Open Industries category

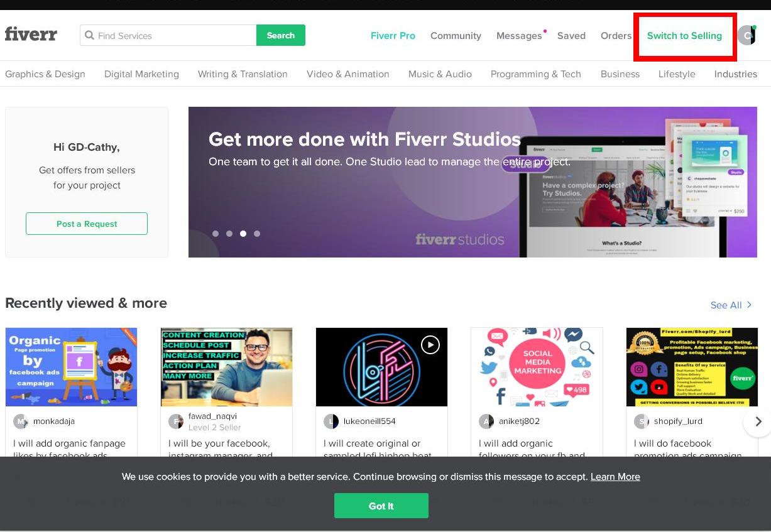click(736, 74)
